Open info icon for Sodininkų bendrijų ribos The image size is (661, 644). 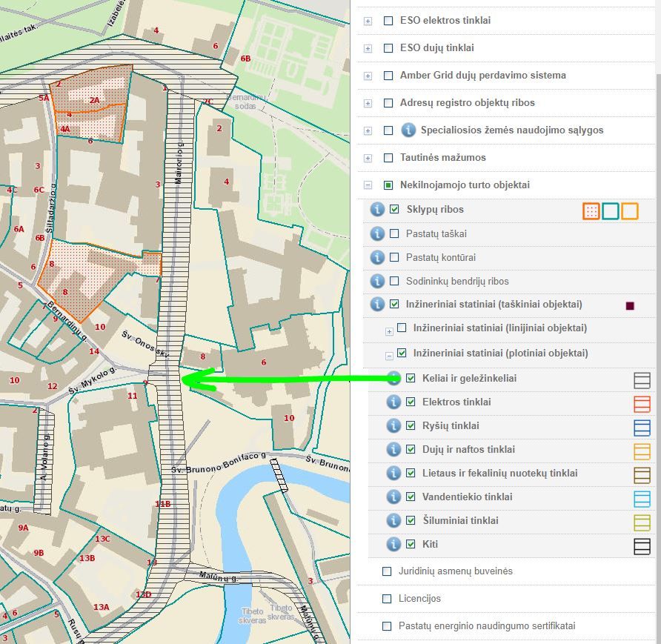click(x=376, y=281)
